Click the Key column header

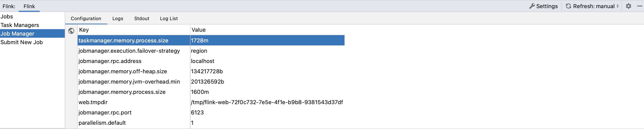click(84, 30)
